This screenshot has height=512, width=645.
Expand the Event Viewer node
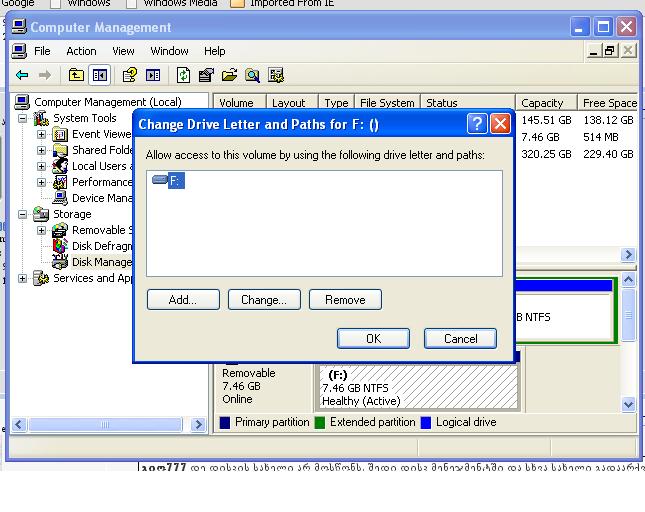click(42, 134)
